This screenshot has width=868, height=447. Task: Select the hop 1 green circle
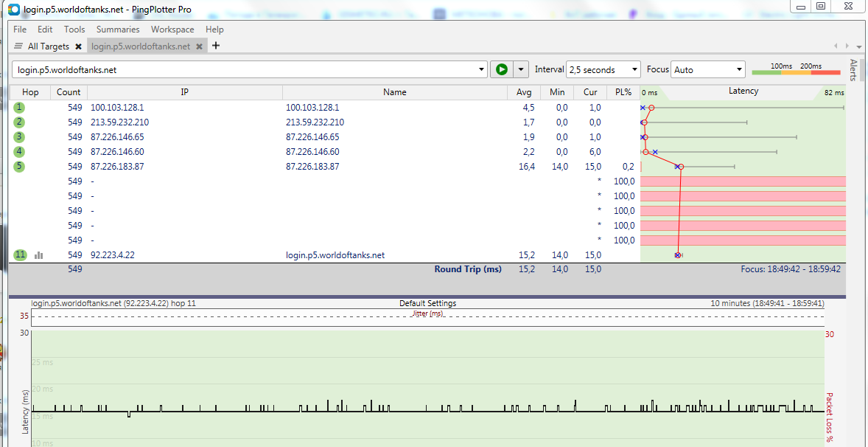(19, 108)
